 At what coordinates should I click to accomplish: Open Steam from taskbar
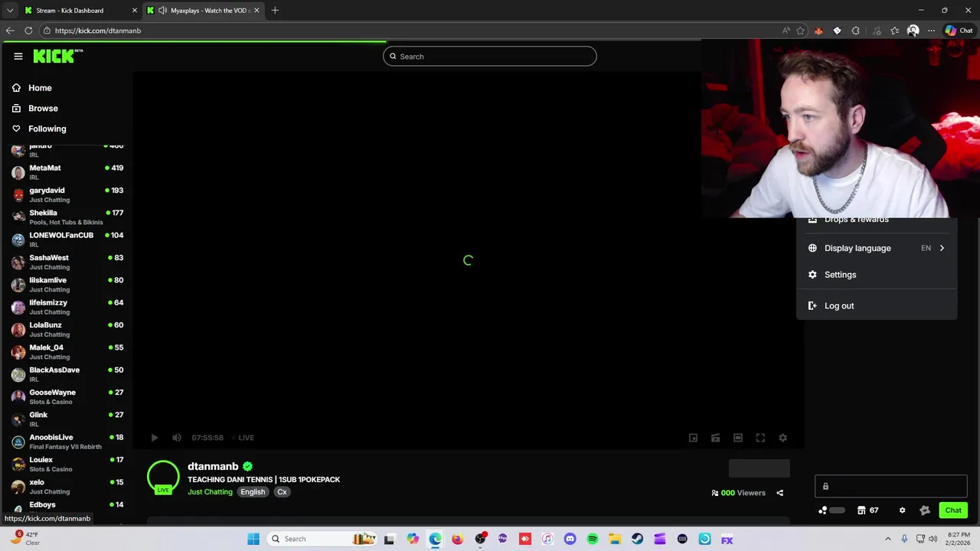tap(637, 539)
